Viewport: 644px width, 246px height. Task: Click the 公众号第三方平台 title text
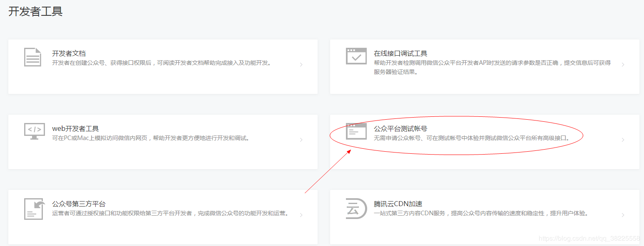(79, 203)
